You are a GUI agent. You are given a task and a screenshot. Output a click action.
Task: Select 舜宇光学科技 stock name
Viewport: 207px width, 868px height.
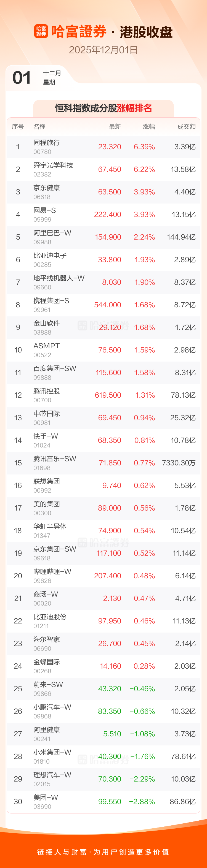point(53,166)
